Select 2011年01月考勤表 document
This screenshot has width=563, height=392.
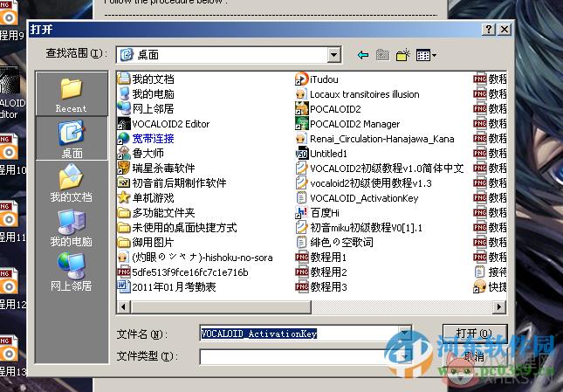tap(167, 287)
